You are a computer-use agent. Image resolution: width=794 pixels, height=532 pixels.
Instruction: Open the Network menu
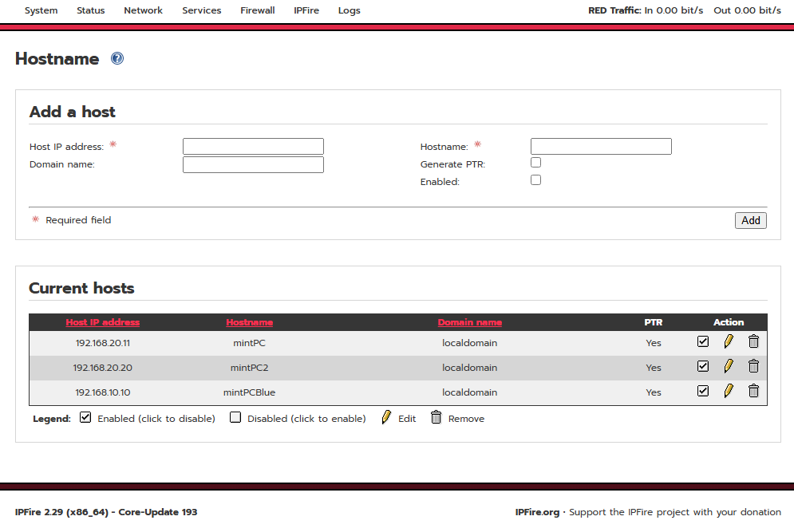point(144,10)
